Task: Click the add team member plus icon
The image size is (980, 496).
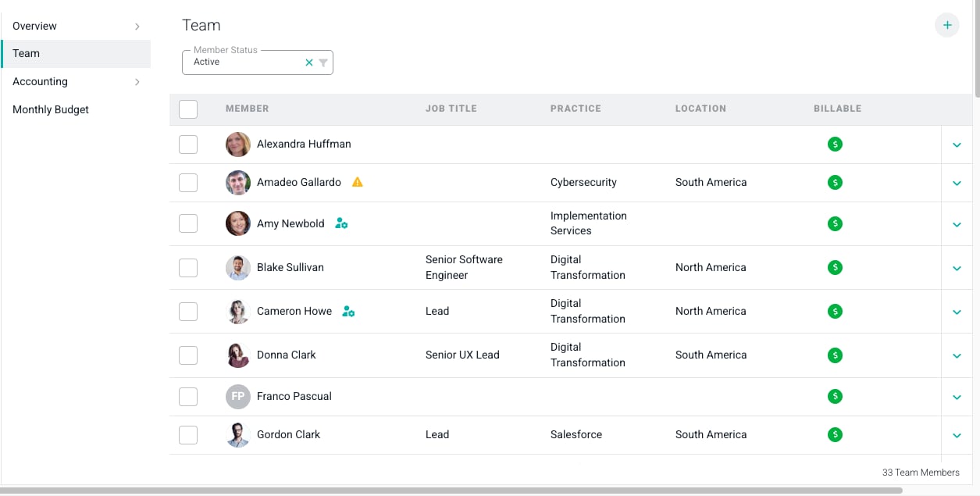Action: [946, 25]
